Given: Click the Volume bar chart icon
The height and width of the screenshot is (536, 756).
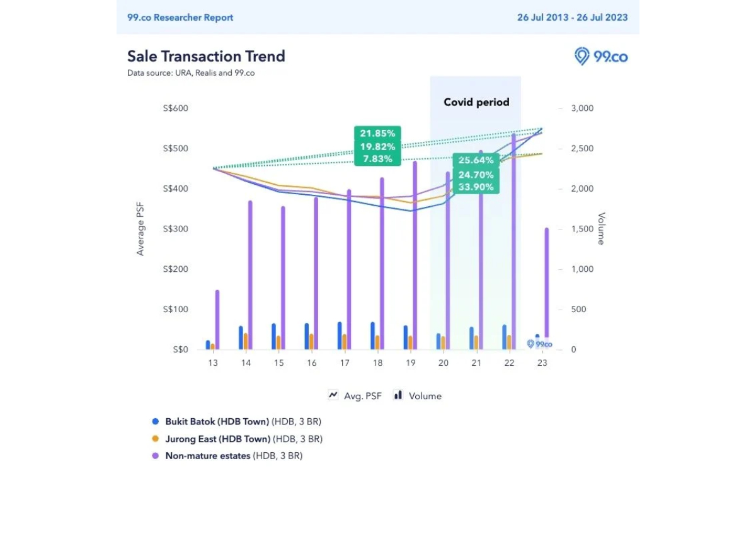Looking at the screenshot, I should tap(398, 395).
